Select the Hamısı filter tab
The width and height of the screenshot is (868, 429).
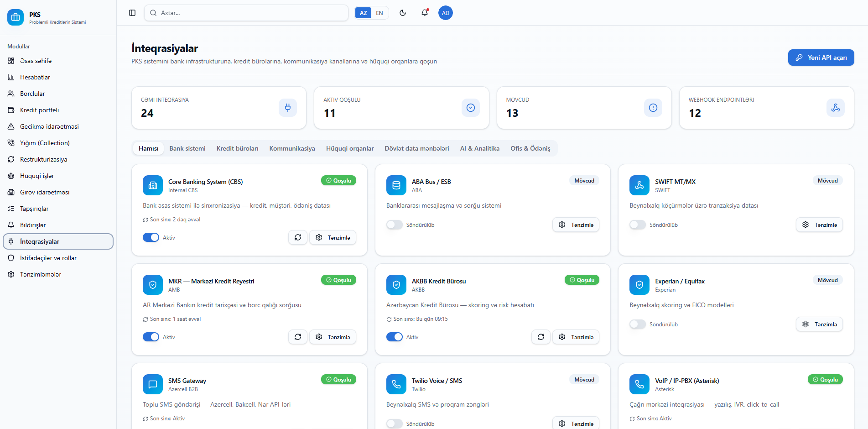[x=149, y=148]
